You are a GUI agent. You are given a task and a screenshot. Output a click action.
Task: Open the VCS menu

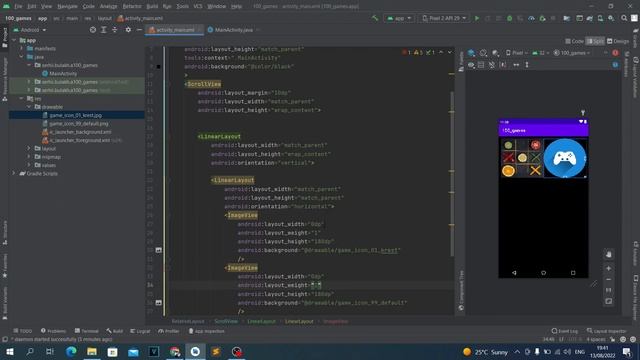(198, 7)
